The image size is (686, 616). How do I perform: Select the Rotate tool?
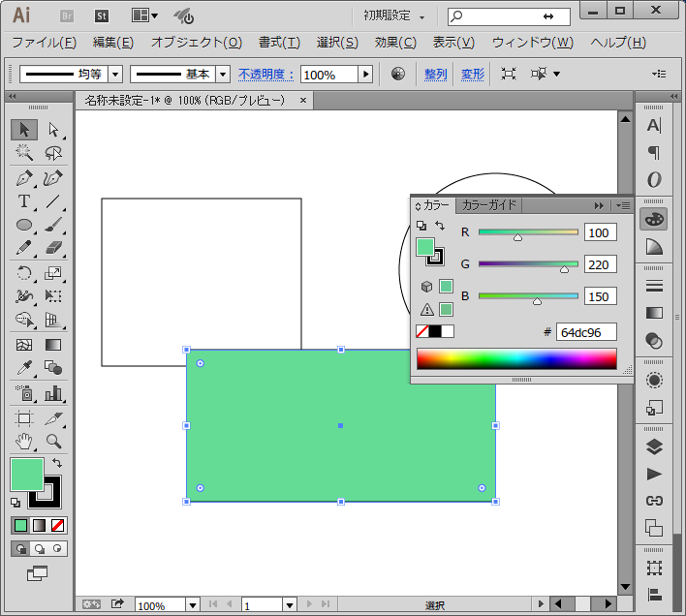pos(24,273)
